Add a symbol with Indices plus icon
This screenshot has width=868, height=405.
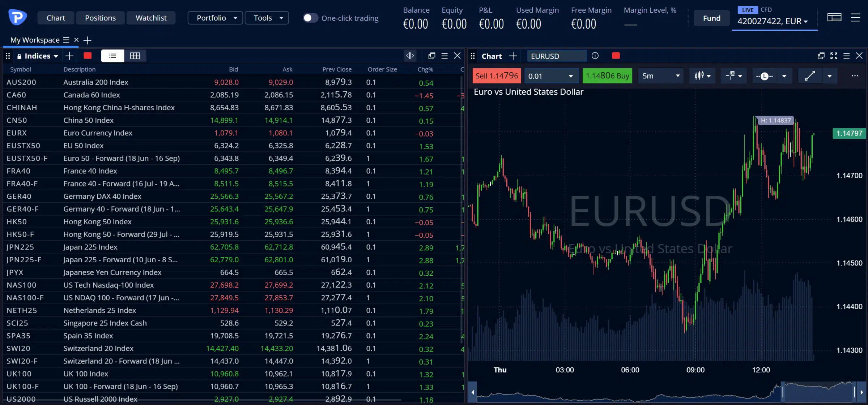(x=69, y=56)
